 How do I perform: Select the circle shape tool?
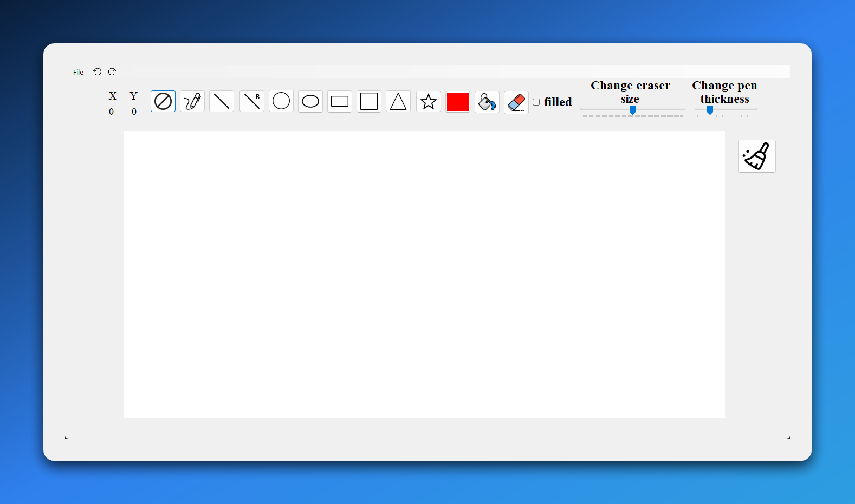point(281,101)
